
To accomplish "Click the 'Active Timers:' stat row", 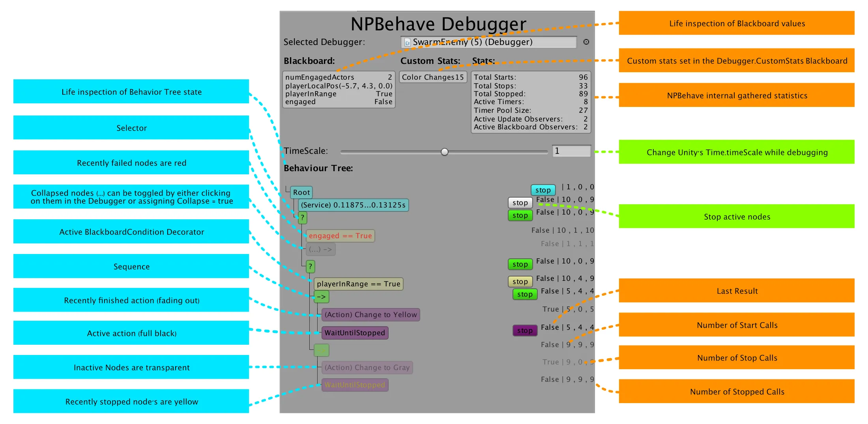I will [x=531, y=102].
